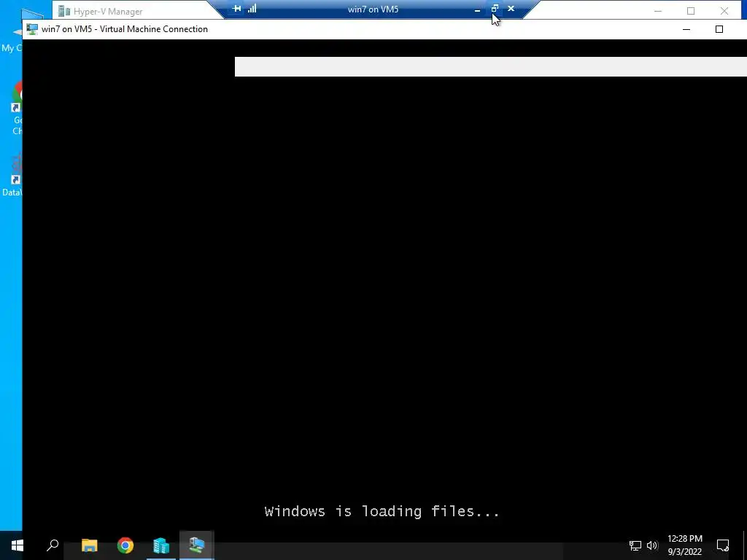This screenshot has height=560, width=747.
Task: Click the Virtual Machine Connection title icon
Action: pyautogui.click(x=32, y=29)
